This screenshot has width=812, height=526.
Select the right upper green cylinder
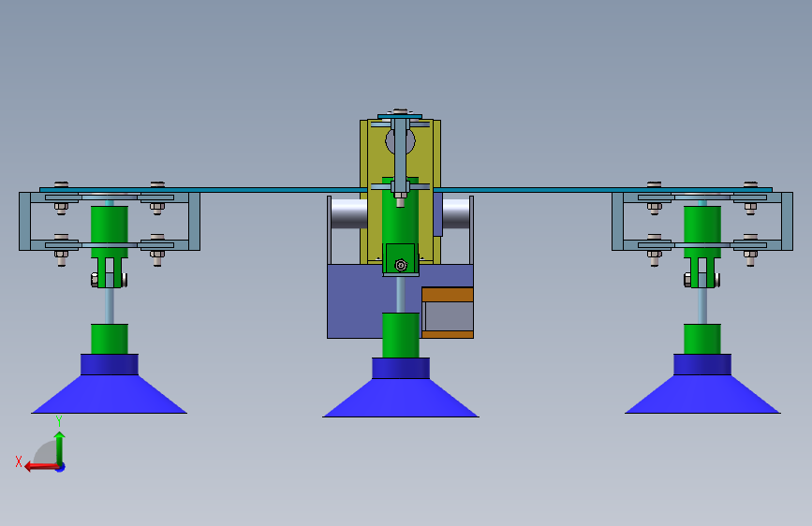(x=702, y=224)
